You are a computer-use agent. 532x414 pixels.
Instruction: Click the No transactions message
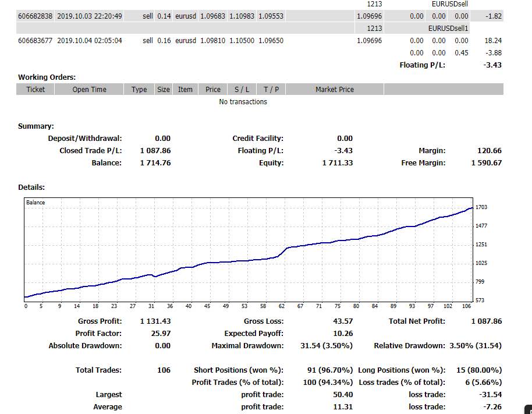tap(243, 101)
